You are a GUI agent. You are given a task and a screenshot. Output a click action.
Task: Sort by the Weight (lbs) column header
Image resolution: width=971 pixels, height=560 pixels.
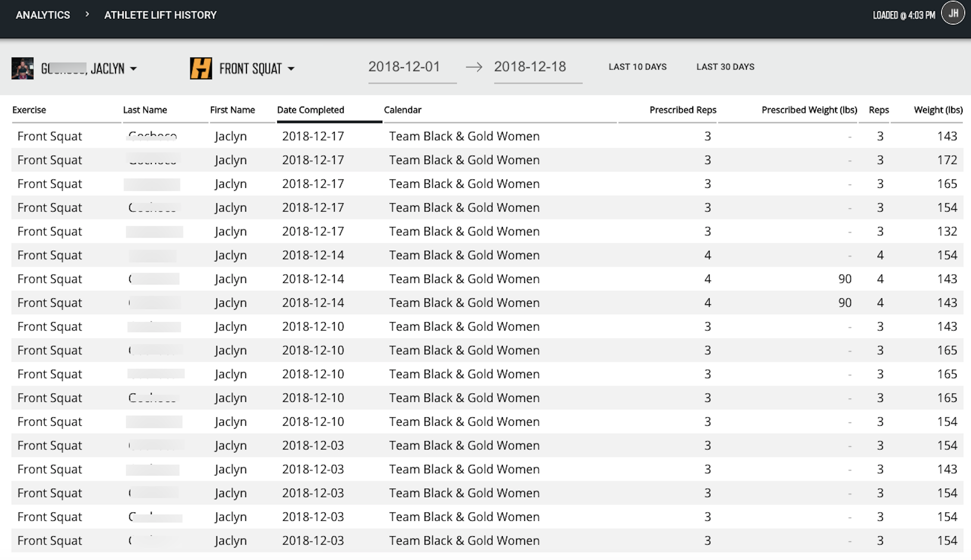tap(938, 110)
